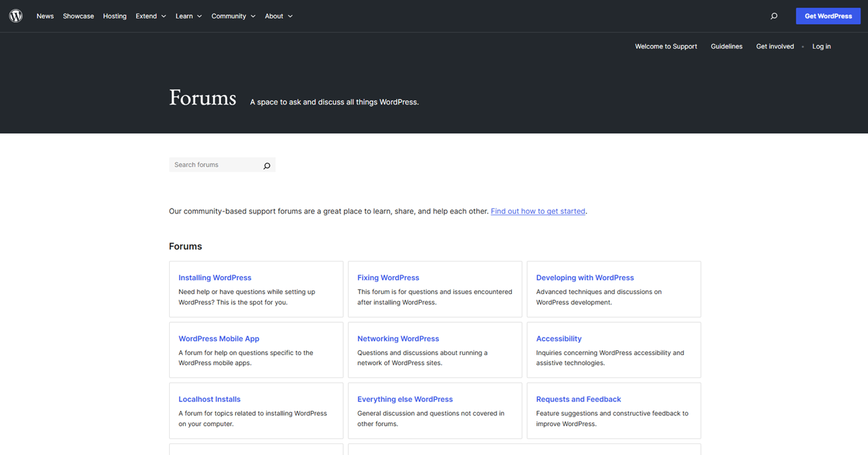This screenshot has height=455, width=868.
Task: Open the Localhost Installs forum
Action: [x=209, y=399]
